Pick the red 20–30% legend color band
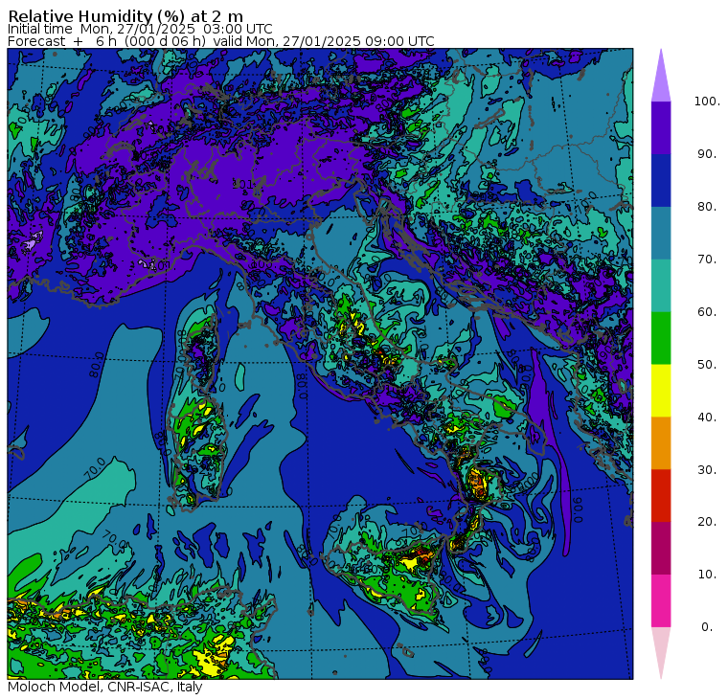Screen dimensions: 728x700 click(x=661, y=495)
